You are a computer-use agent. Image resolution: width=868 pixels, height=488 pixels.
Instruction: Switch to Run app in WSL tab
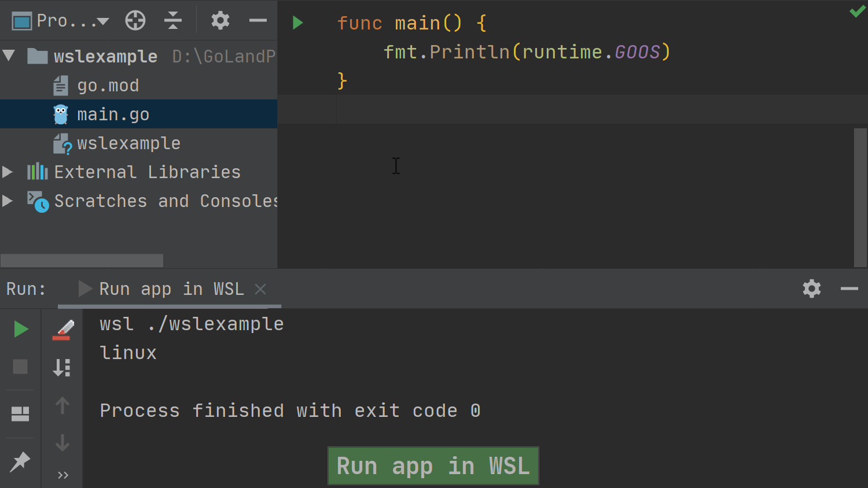tap(171, 289)
